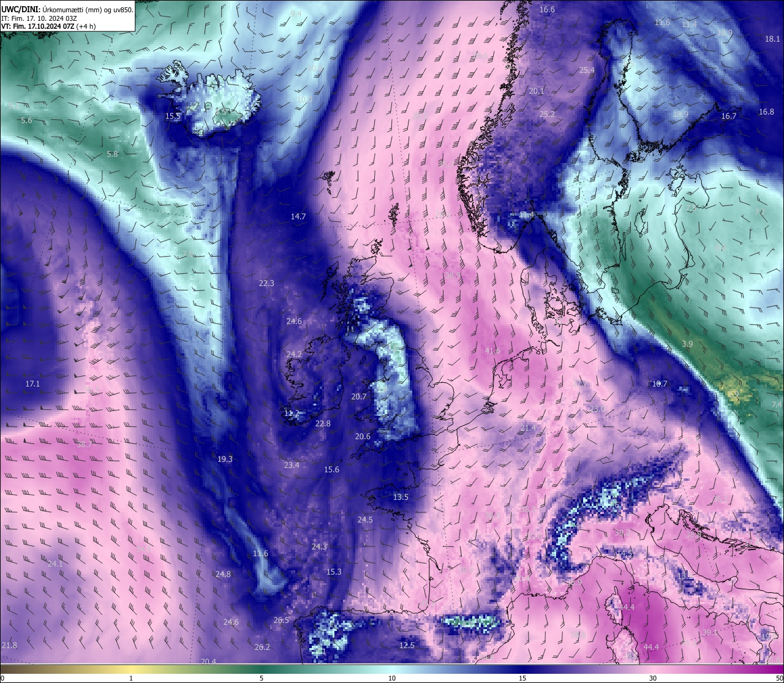The width and height of the screenshot is (784, 683).
Task: Click the 14.7 value label
Action: (x=298, y=216)
